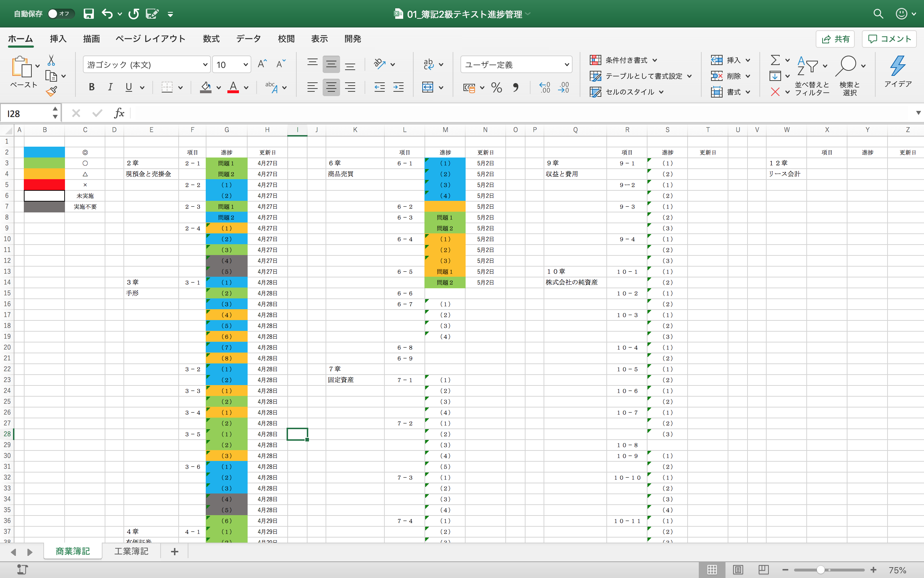Toggle the AutoSave switch
The height and width of the screenshot is (578, 924).
pyautogui.click(x=60, y=14)
